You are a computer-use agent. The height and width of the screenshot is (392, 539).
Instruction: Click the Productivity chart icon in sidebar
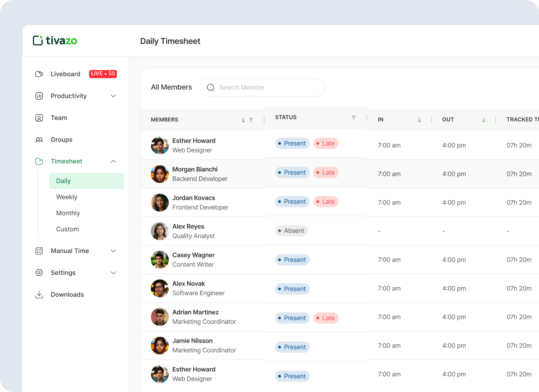39,96
